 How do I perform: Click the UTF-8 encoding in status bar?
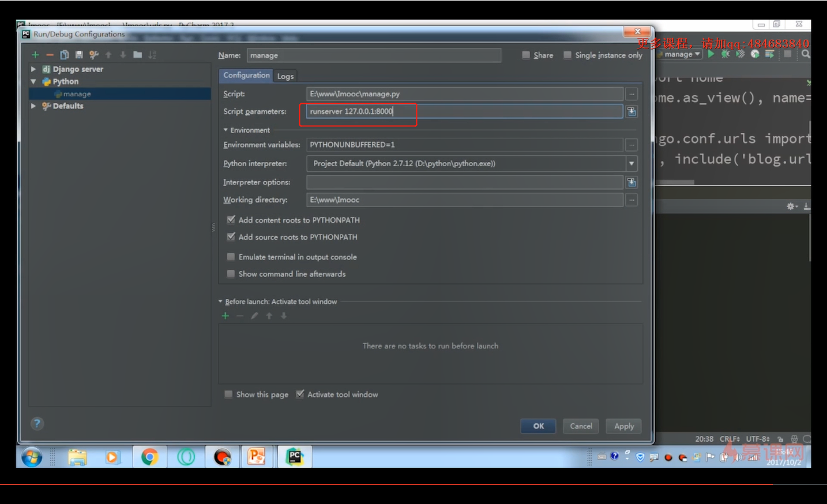coord(758,439)
